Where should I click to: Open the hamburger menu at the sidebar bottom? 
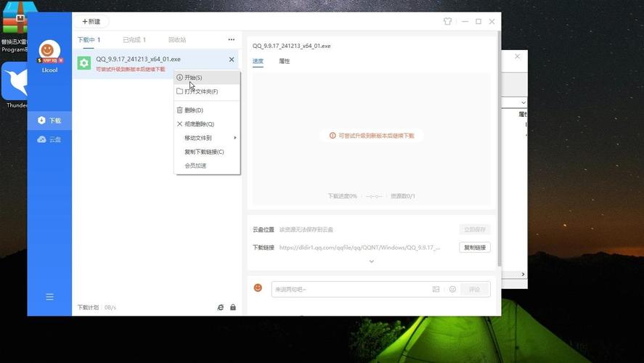[x=49, y=297]
